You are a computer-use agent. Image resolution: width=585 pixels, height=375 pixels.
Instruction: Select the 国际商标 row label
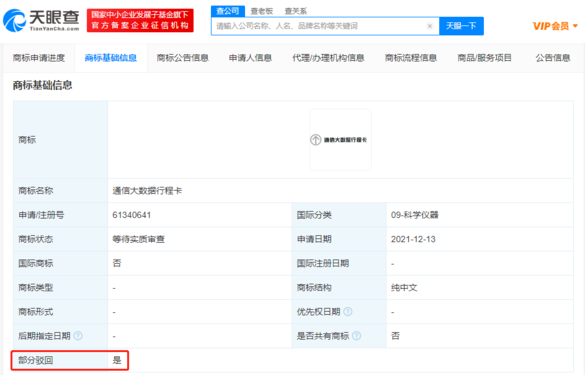(x=36, y=263)
